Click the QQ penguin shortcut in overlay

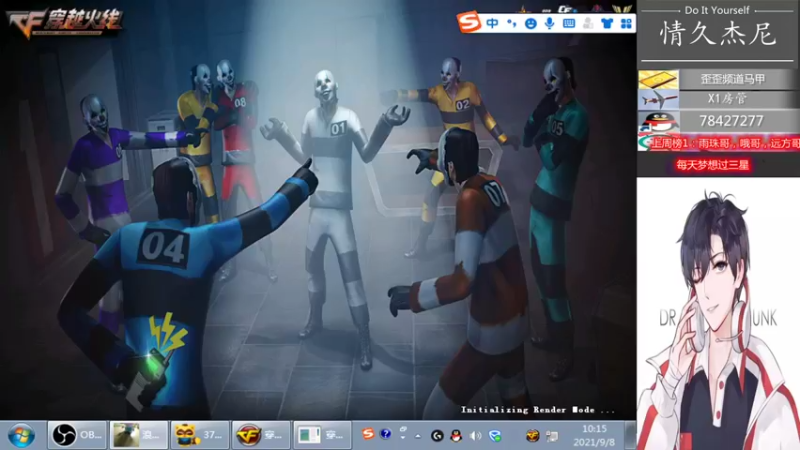point(658,121)
